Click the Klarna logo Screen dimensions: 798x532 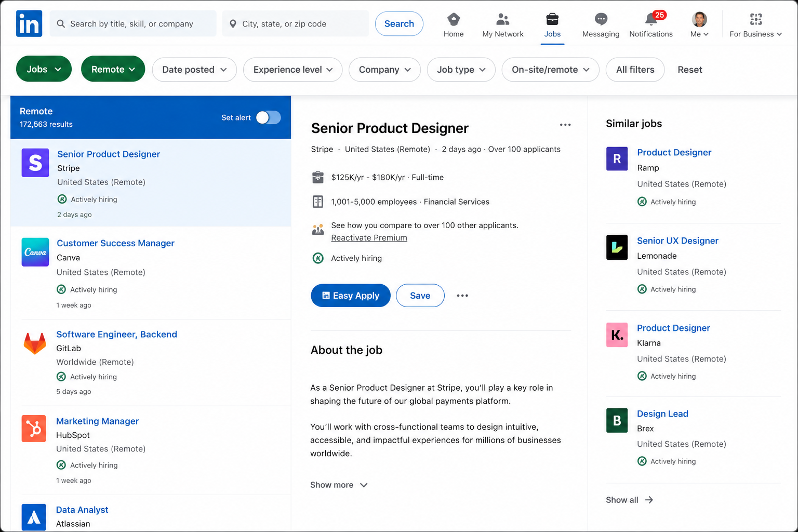pyautogui.click(x=617, y=335)
